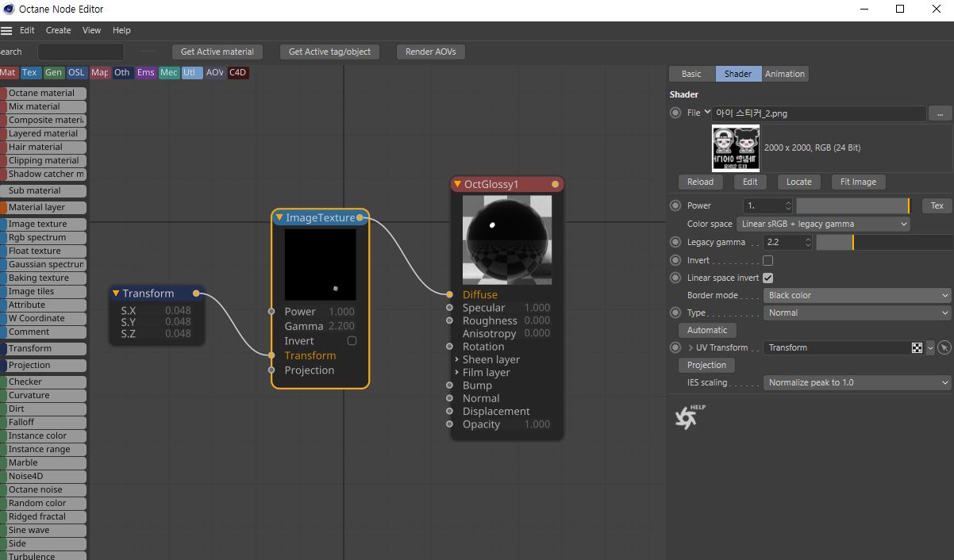Collapse the ImageTexture node with its triangle
This screenshot has width=954, height=560.
tap(279, 217)
